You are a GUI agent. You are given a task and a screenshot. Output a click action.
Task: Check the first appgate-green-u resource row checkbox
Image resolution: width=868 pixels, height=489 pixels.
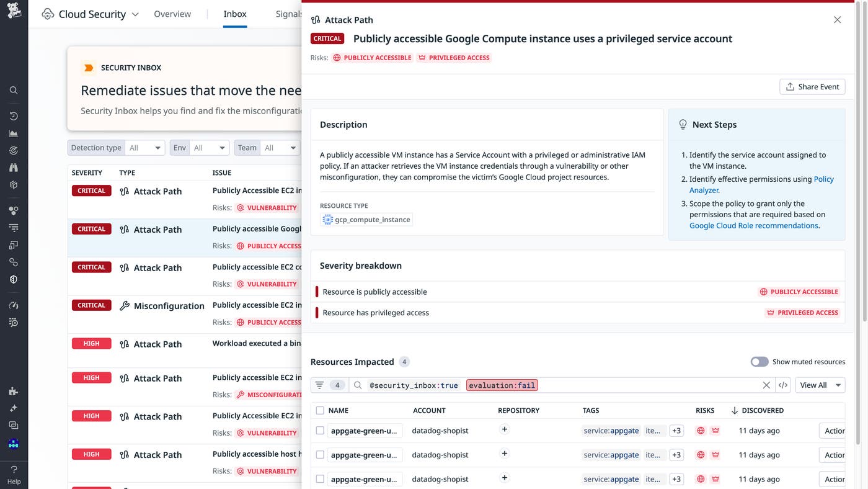click(320, 430)
